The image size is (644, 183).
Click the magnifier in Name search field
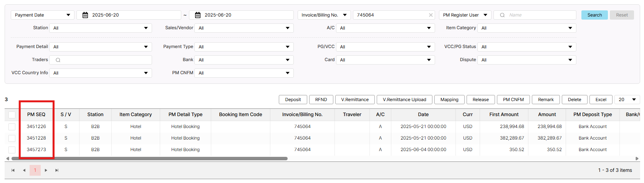click(502, 15)
